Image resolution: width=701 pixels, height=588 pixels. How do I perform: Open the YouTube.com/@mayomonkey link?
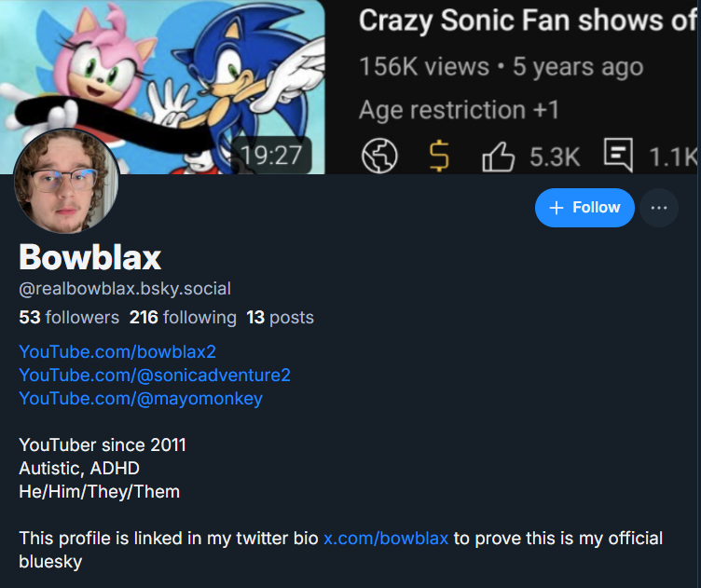pos(141,398)
